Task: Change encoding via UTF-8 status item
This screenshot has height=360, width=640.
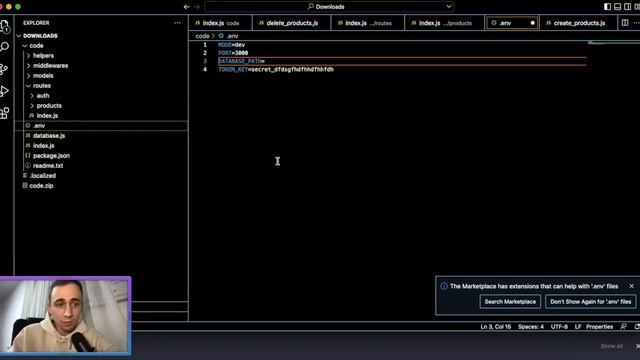Action: (559, 327)
